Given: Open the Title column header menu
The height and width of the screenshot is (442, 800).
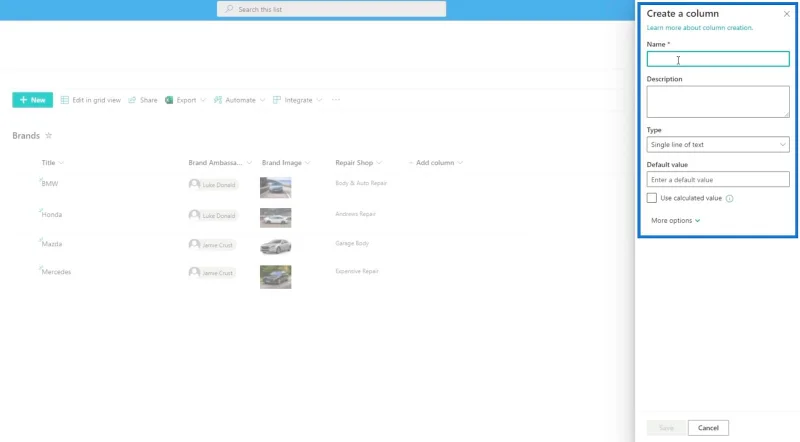Looking at the screenshot, I should coord(53,163).
